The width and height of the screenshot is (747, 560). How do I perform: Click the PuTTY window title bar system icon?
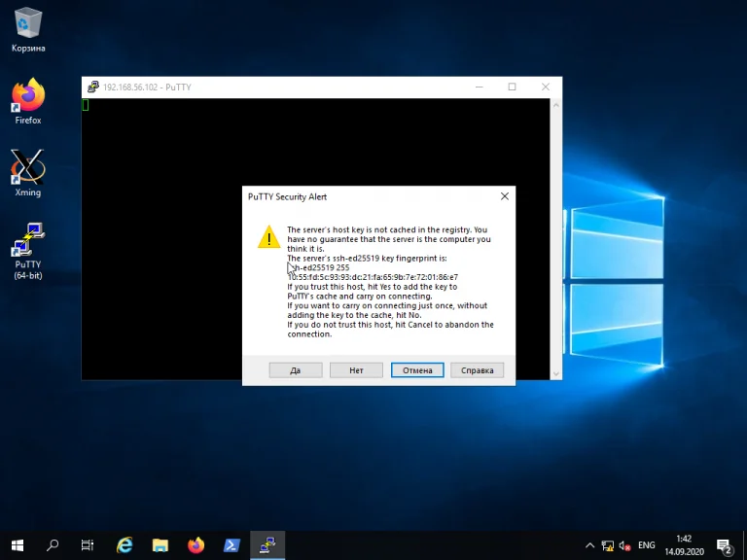coord(92,87)
